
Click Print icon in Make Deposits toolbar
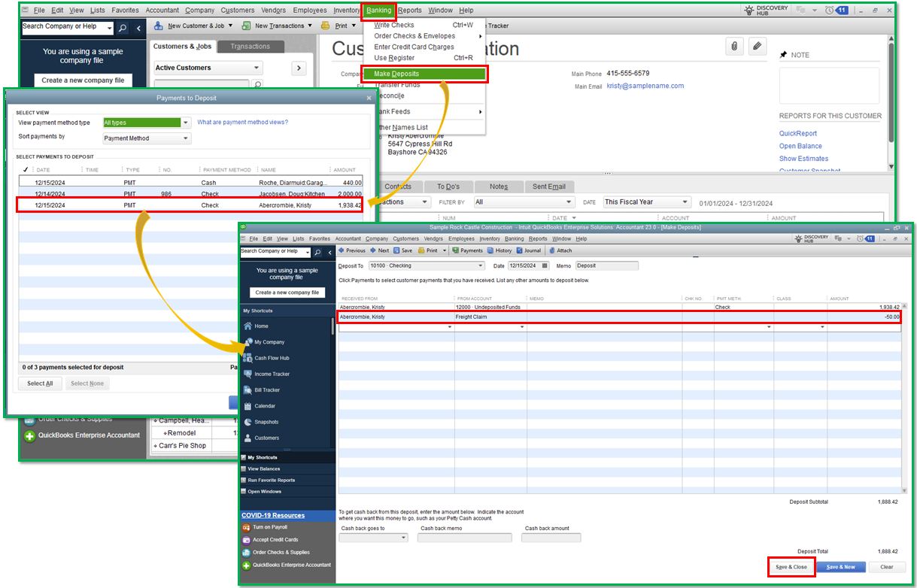coord(427,250)
